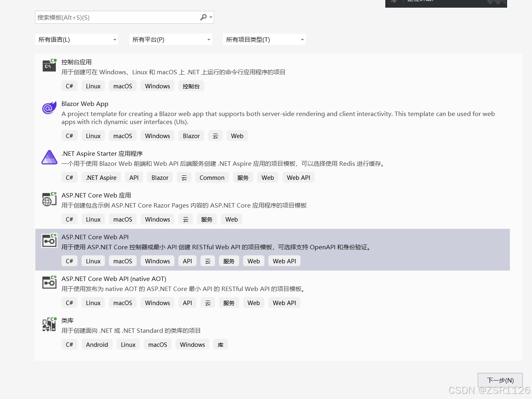Click the 服务 tag under ASP.NET Core Web API
532x399 pixels.
click(229, 261)
